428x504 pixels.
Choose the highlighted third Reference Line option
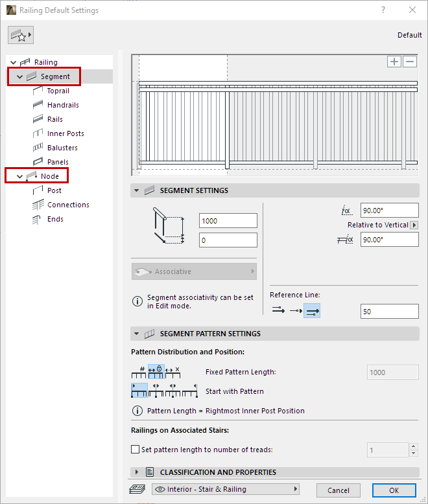pyautogui.click(x=312, y=311)
